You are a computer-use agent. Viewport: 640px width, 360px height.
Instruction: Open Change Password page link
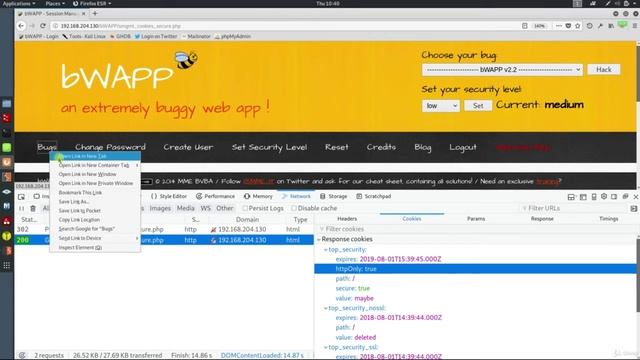point(110,147)
